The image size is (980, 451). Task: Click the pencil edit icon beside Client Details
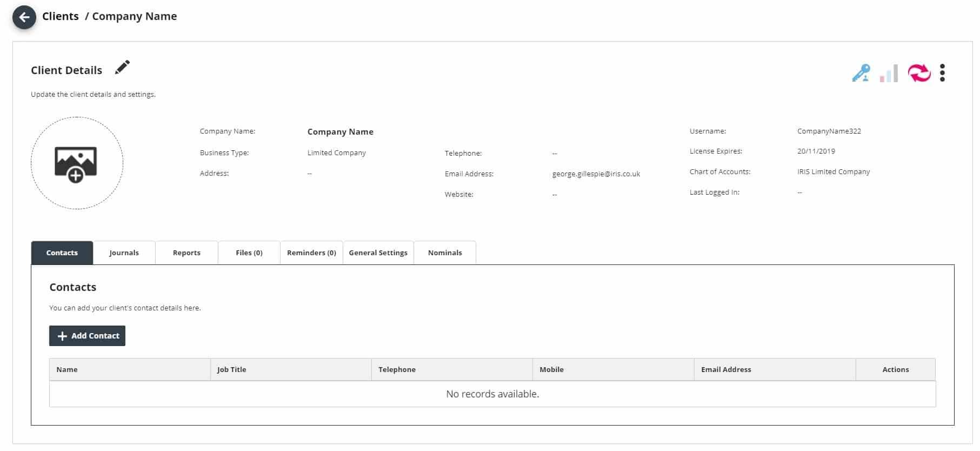(123, 68)
